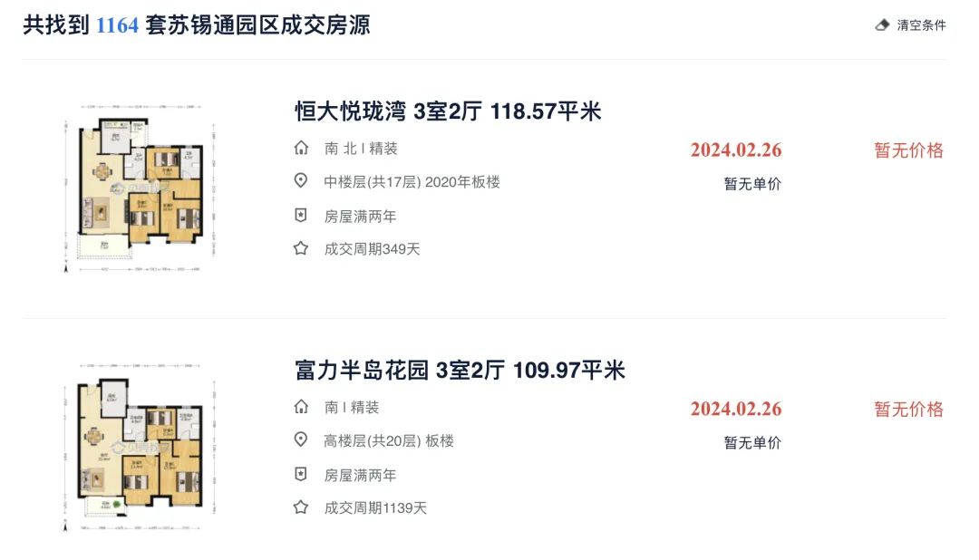Click the badge icon beside the first 房屋满两年
979x560 pixels.
tap(301, 216)
